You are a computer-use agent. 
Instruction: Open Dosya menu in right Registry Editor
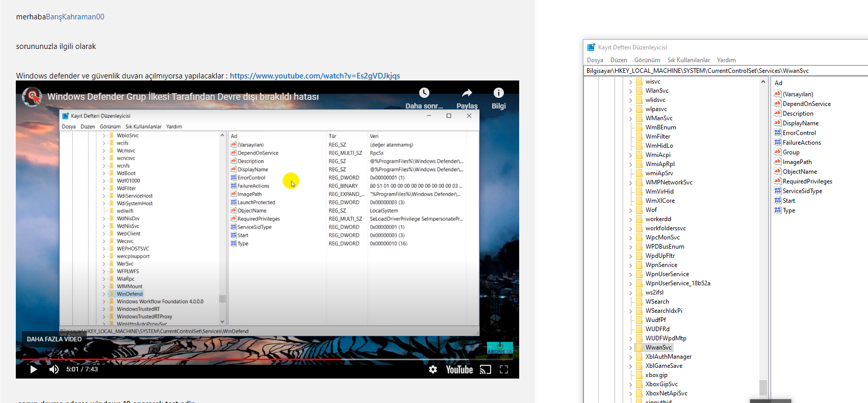(595, 60)
